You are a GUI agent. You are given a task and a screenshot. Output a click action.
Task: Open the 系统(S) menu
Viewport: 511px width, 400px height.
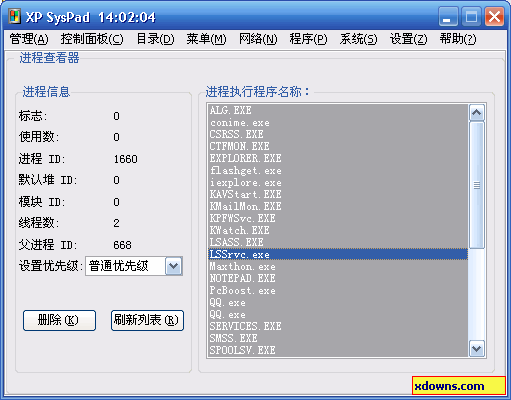click(x=358, y=39)
